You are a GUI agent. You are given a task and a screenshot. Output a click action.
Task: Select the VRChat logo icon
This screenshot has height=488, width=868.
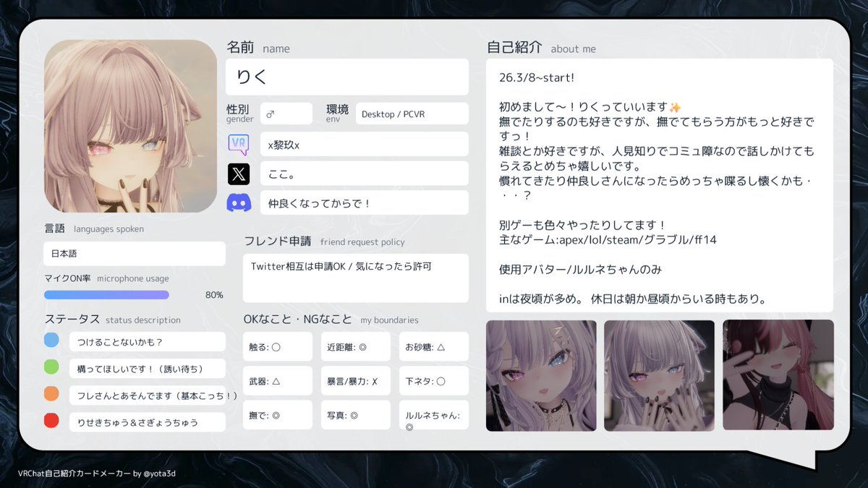pyautogui.click(x=239, y=144)
